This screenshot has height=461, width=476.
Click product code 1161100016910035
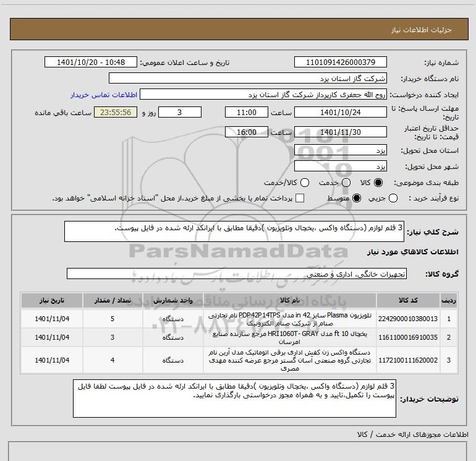click(408, 337)
